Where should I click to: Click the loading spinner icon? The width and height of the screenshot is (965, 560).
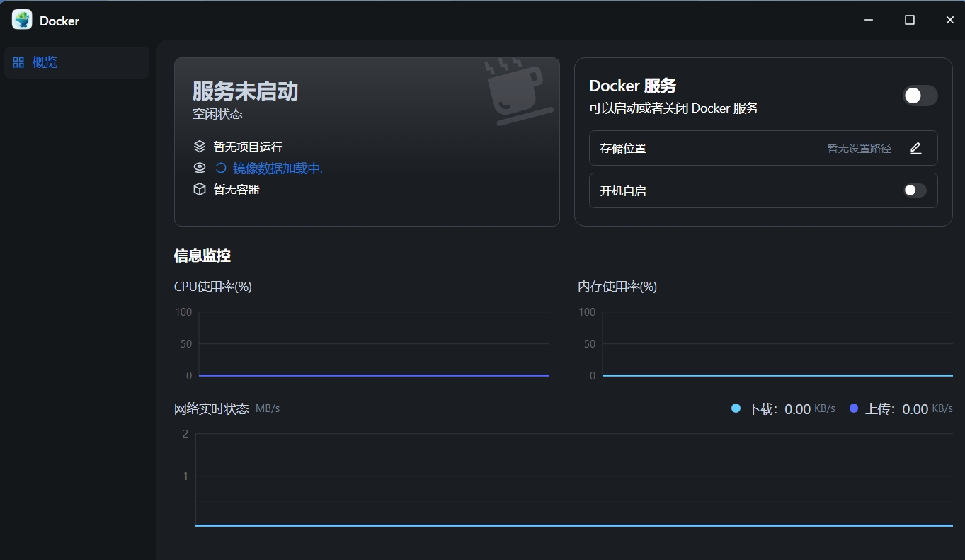pyautogui.click(x=221, y=168)
